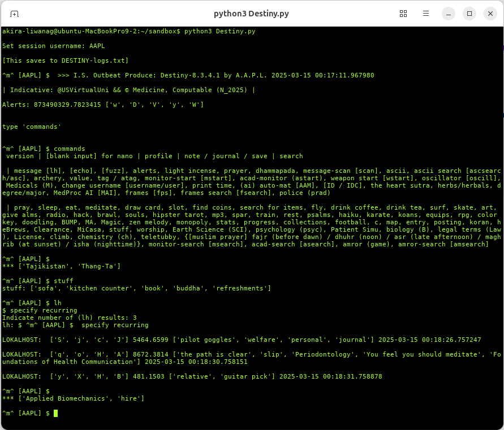This screenshot has width=504, height=430.
Task: Click the '@USVirtualUni' indicative text
Action: tap(83, 90)
